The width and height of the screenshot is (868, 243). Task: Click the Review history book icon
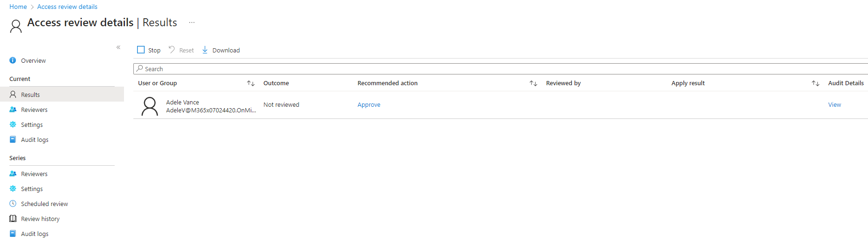13,219
